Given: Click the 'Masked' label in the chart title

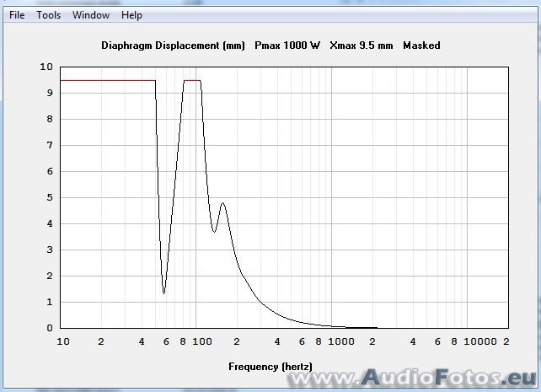Looking at the screenshot, I should point(421,46).
